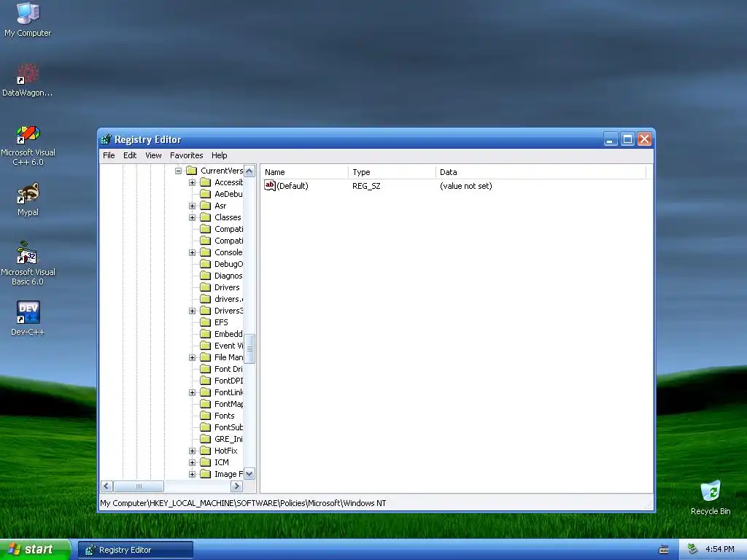Expand the HotFix key node

(192, 451)
